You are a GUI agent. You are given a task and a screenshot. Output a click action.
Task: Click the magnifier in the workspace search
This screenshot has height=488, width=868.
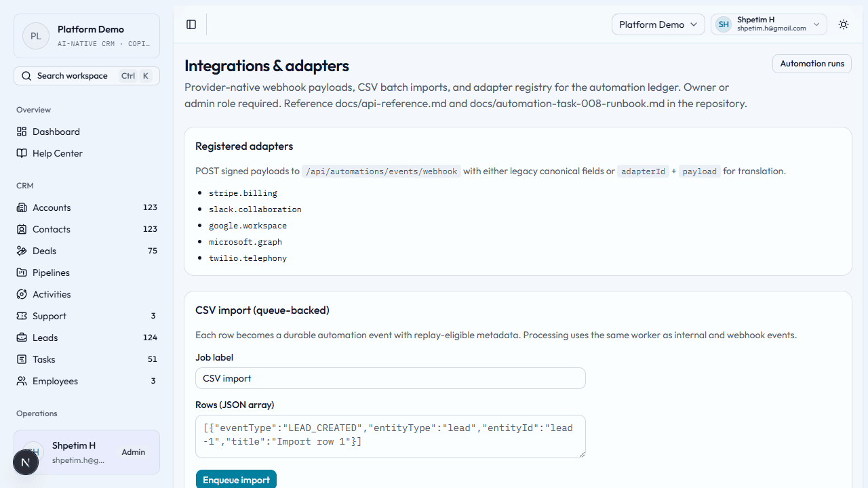pyautogui.click(x=26, y=75)
